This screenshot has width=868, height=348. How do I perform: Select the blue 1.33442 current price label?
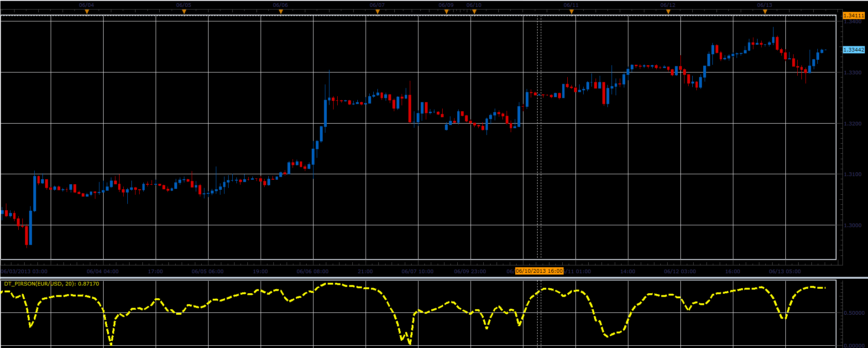853,50
